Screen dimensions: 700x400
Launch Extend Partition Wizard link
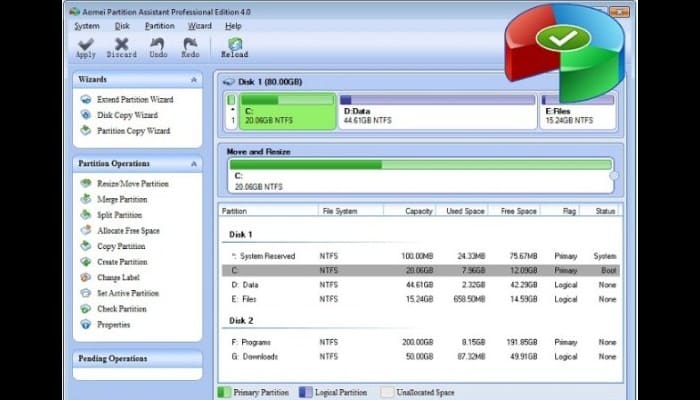tap(135, 100)
